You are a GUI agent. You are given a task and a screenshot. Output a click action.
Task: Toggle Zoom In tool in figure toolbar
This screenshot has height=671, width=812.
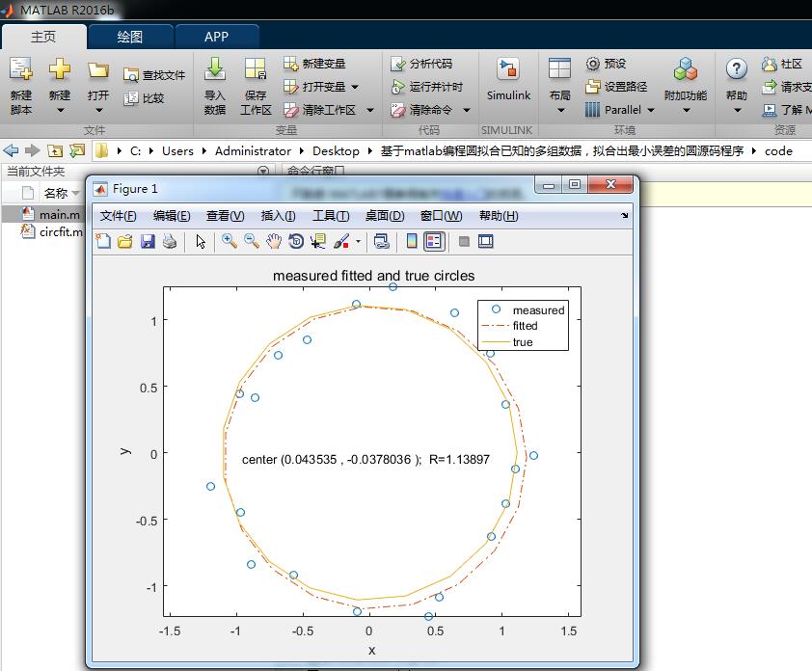tap(230, 241)
